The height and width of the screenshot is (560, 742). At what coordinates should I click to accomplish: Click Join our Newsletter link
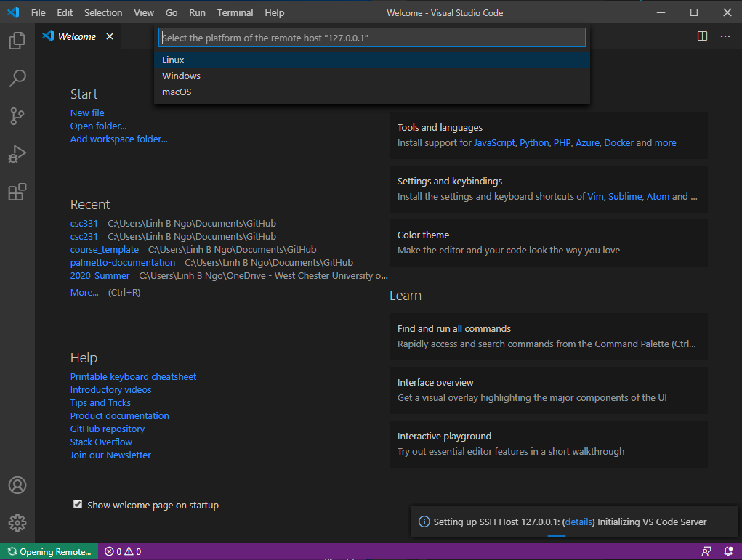pyautogui.click(x=110, y=455)
